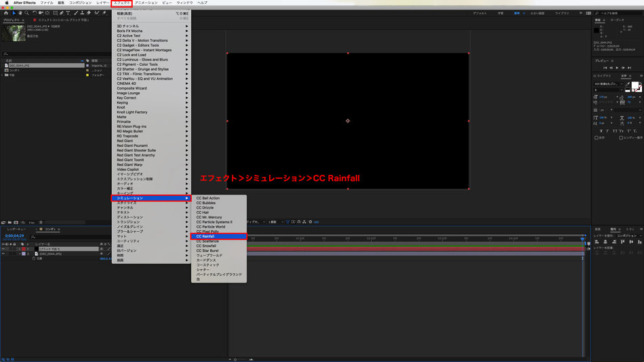644x362 pixels.
Task: Expand the folder row in Project panel
Action: tap(3, 75)
